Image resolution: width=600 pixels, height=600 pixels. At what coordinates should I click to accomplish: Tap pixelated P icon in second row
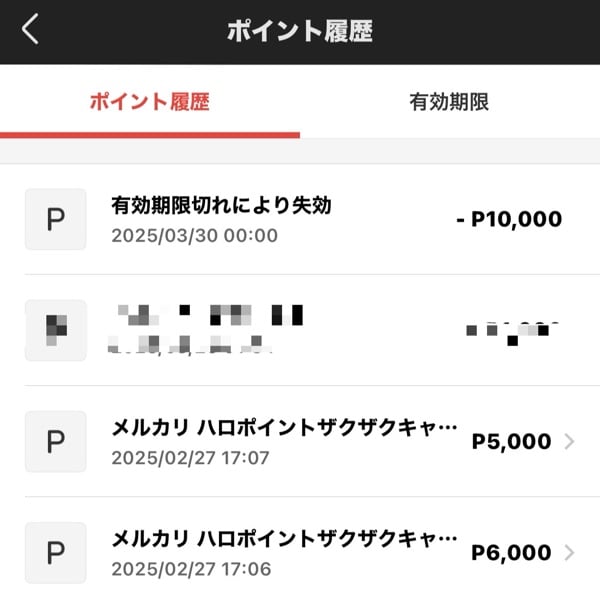click(55, 330)
